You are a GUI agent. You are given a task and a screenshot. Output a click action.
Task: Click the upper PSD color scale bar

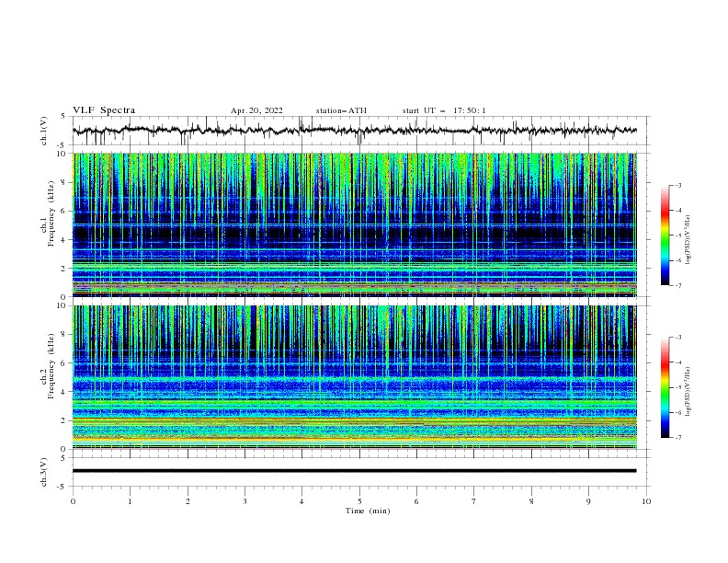tap(665, 235)
